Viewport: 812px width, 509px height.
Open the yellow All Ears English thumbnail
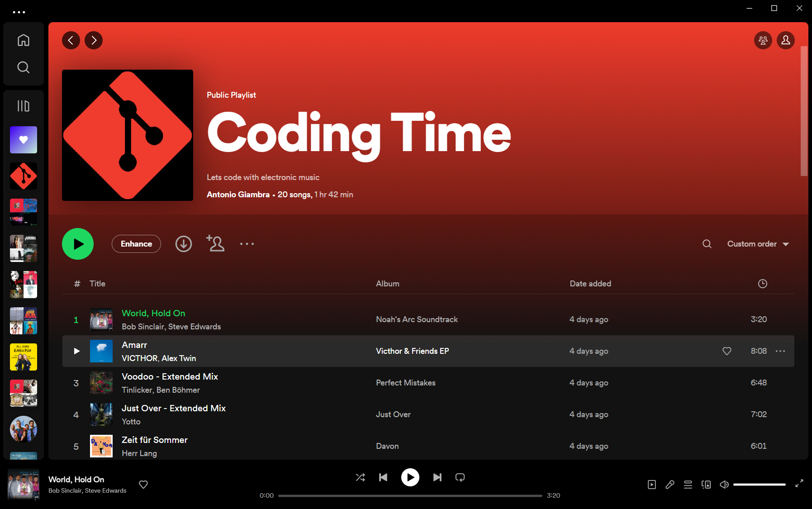click(24, 357)
